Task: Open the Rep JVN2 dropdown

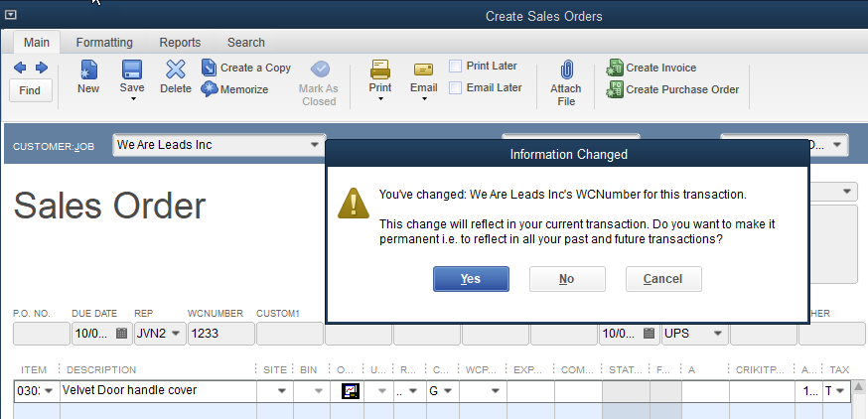Action: 176,334
